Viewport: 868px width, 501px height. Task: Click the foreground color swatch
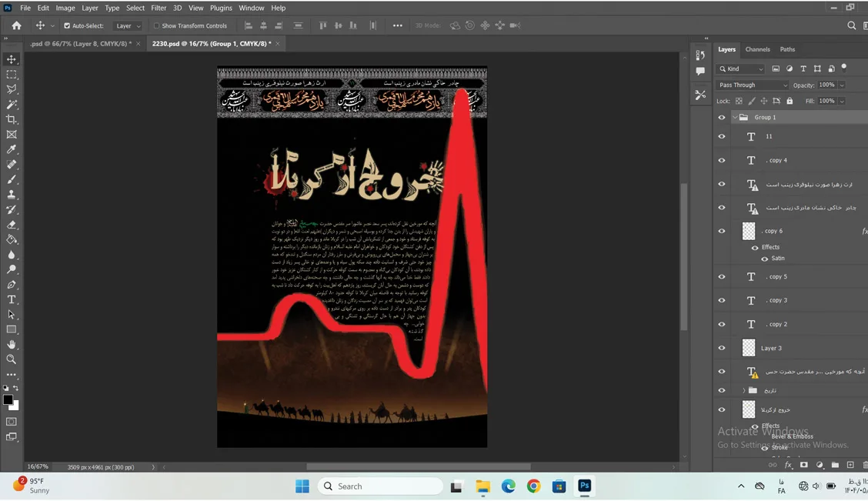pyautogui.click(x=8, y=399)
